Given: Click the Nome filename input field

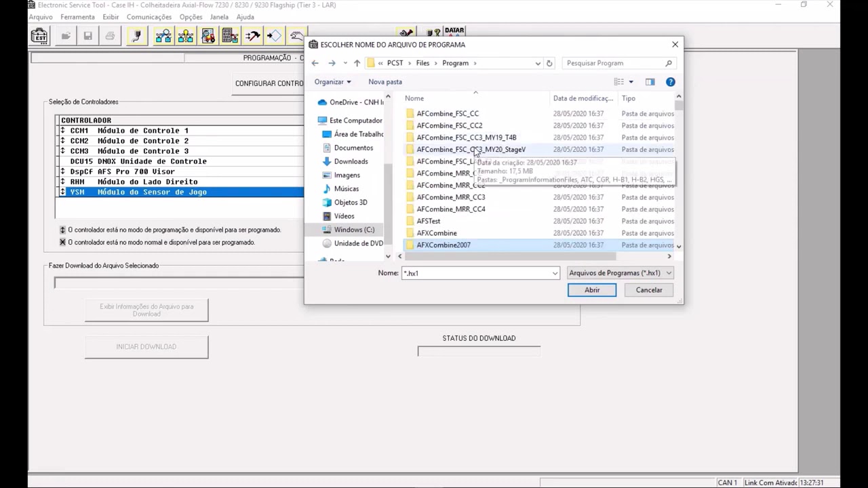Looking at the screenshot, I should coord(477,273).
